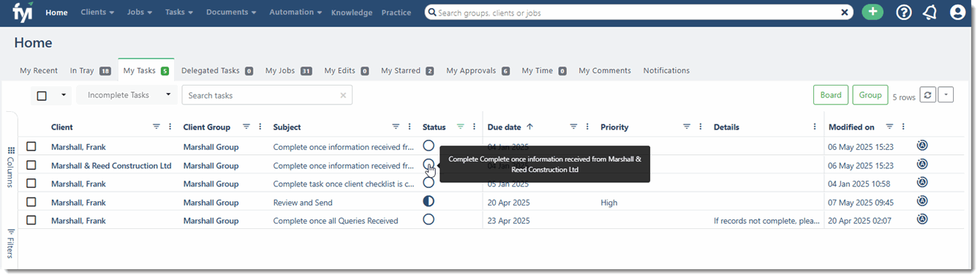Tick the checkbox for Complete task once client checklist row

tap(31, 184)
